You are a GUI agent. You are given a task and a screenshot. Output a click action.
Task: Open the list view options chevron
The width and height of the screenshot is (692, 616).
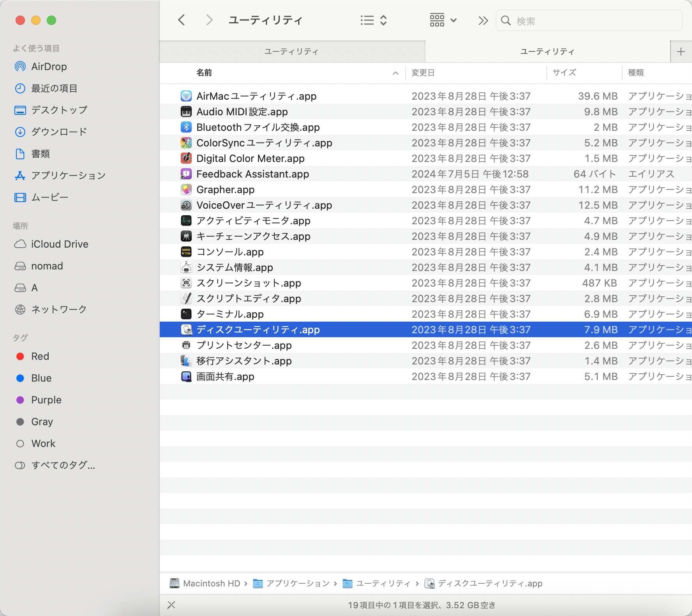click(383, 20)
